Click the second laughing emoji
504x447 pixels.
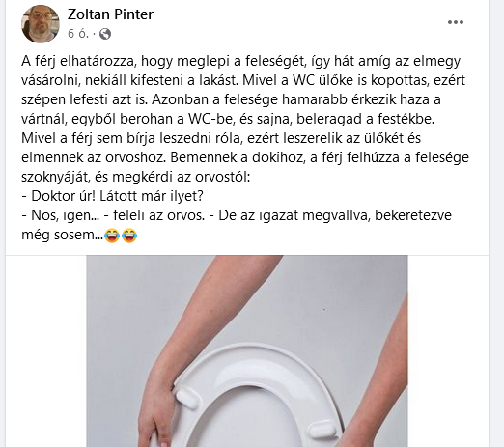129,236
